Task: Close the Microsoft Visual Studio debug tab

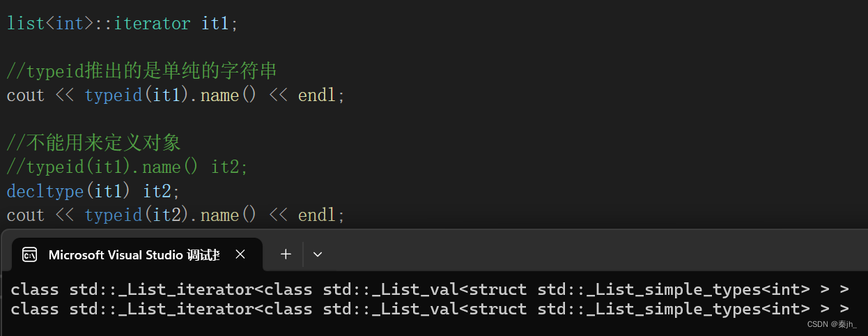Action: [x=240, y=254]
